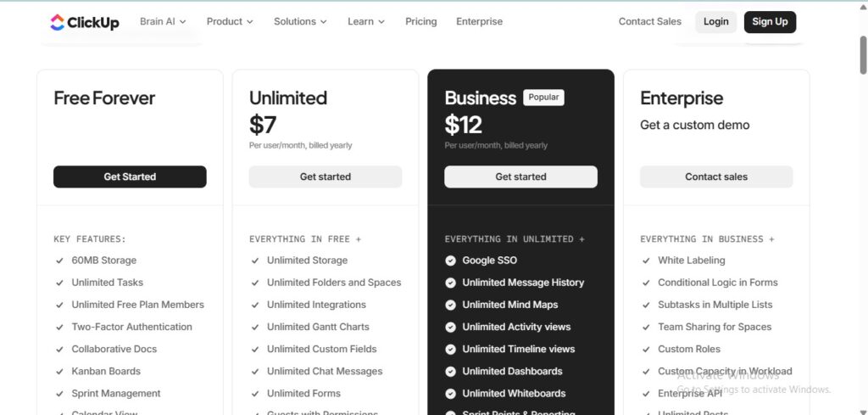Click the Popular badge on Business plan
The height and width of the screenshot is (415, 868).
(543, 98)
